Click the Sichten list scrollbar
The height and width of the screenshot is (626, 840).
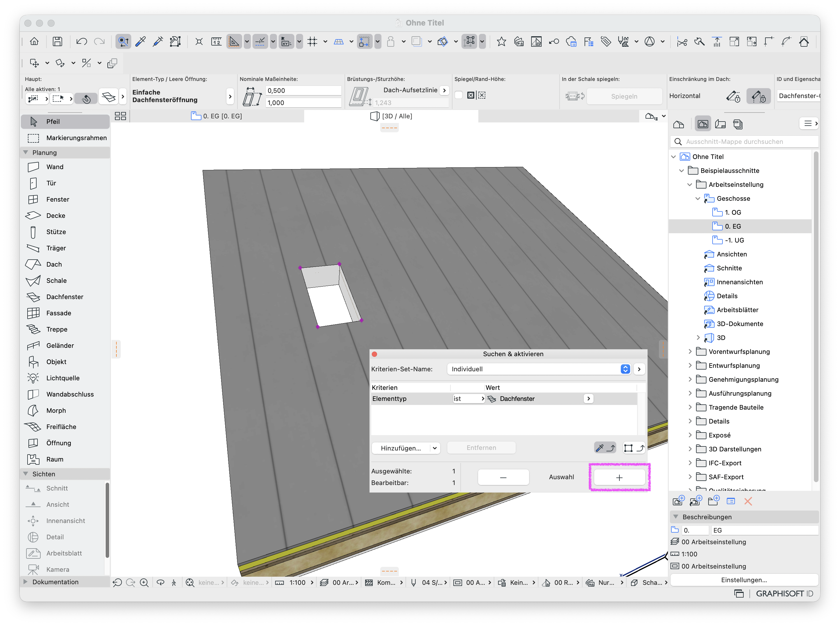coord(107,520)
